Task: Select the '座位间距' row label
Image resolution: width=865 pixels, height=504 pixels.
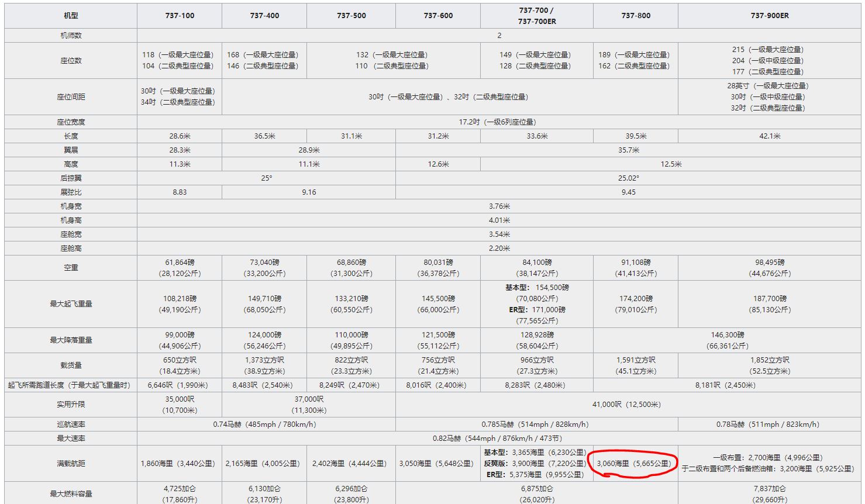Action: pyautogui.click(x=71, y=96)
